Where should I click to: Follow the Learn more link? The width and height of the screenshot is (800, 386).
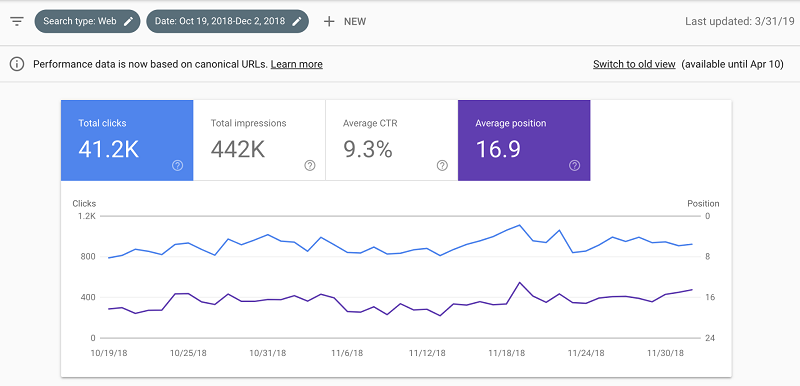tap(296, 64)
